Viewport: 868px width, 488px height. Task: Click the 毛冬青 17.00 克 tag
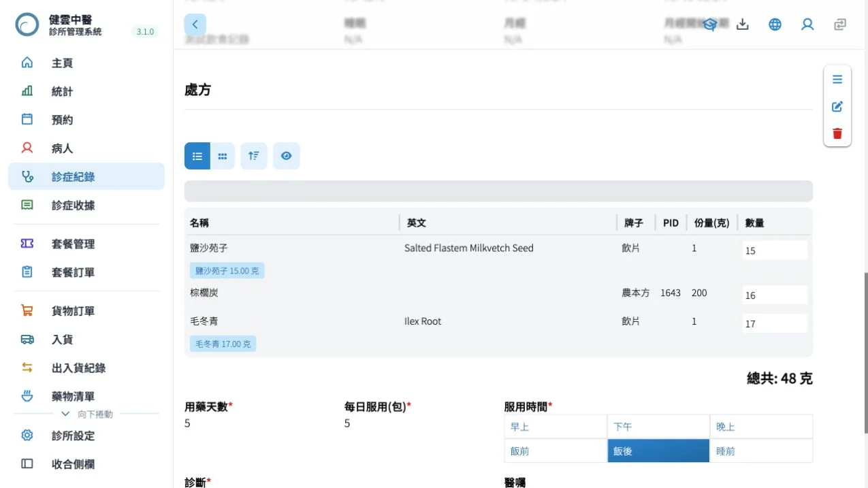pyautogui.click(x=223, y=344)
